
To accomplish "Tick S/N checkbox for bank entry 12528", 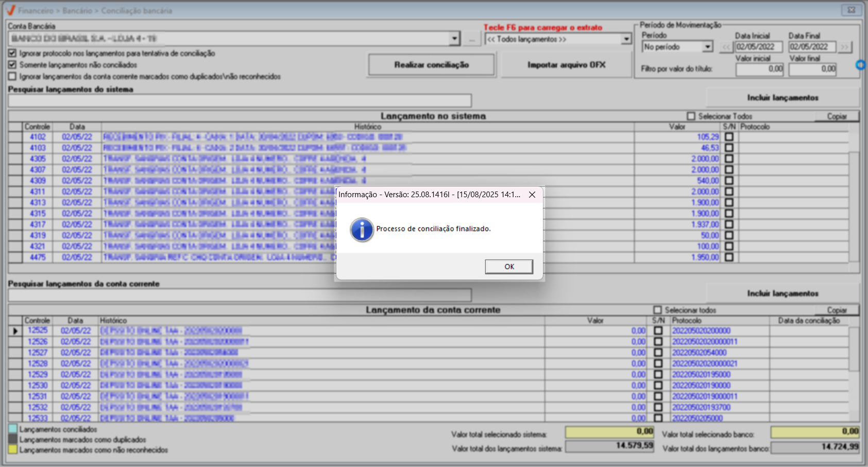I will tap(658, 364).
